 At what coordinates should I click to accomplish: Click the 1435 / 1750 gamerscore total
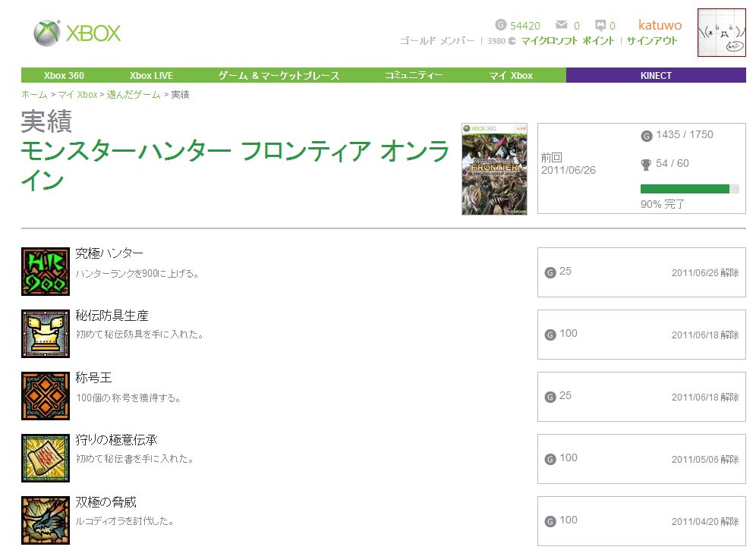tap(684, 135)
